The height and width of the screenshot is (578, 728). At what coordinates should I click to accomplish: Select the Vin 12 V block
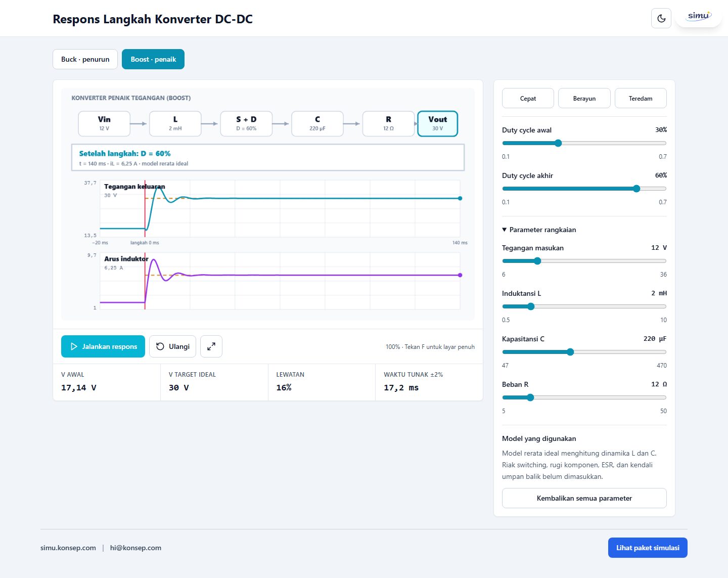(x=104, y=124)
